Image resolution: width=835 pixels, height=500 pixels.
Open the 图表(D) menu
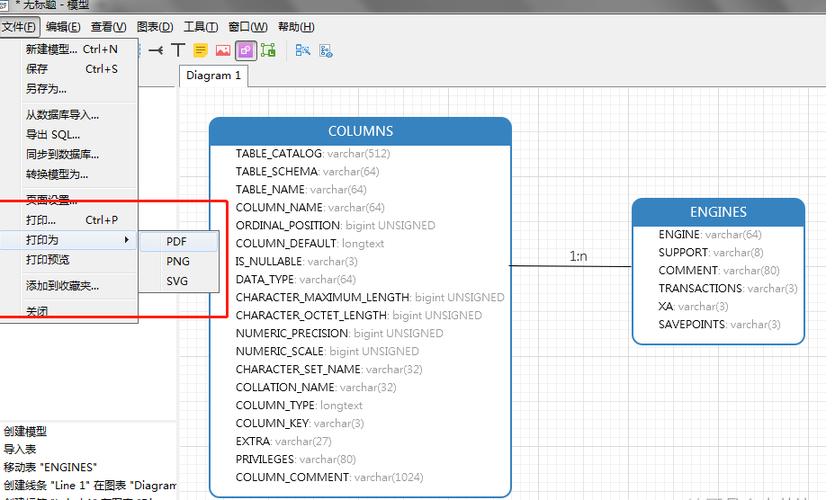[x=154, y=27]
